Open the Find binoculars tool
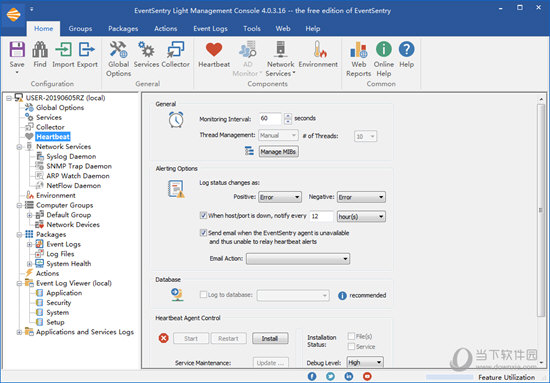Viewport: 550px width, 383px height. click(x=40, y=49)
